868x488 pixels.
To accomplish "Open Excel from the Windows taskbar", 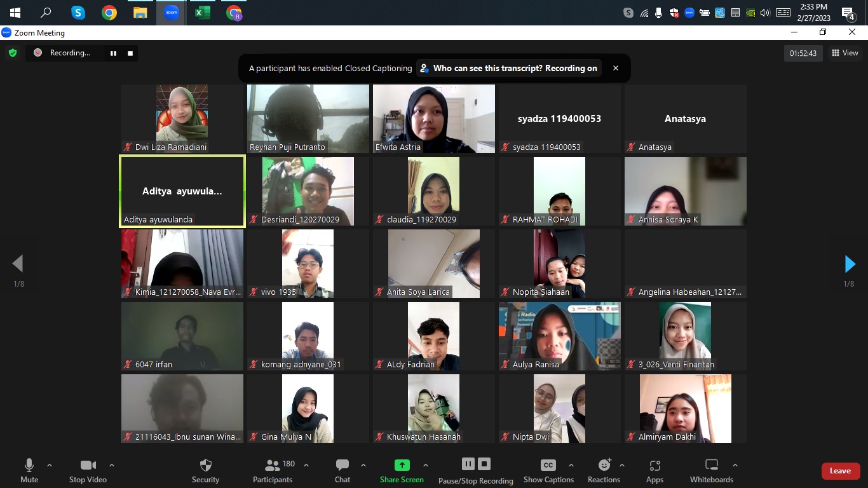I will 203,13.
